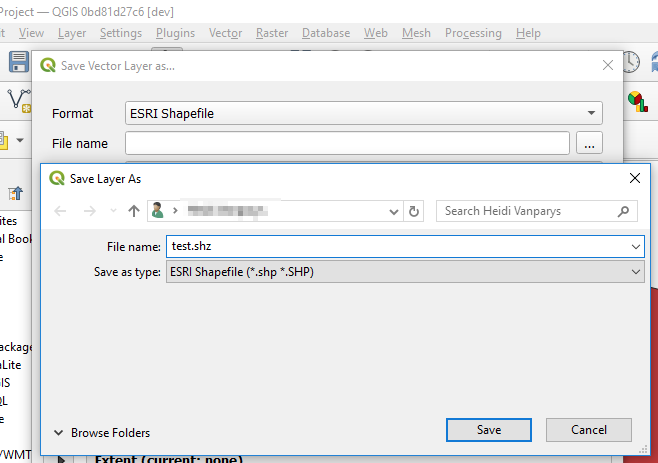The image size is (658, 463).
Task: Click the colored statistics chart icon
Action: (638, 102)
